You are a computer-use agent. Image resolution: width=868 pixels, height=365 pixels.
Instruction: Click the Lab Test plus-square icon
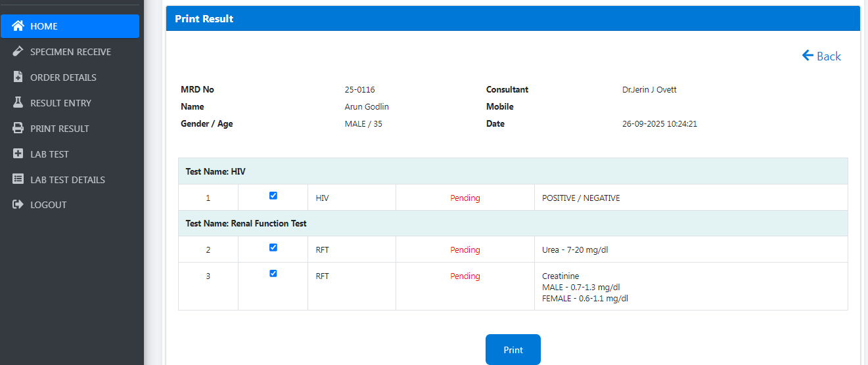(18, 154)
